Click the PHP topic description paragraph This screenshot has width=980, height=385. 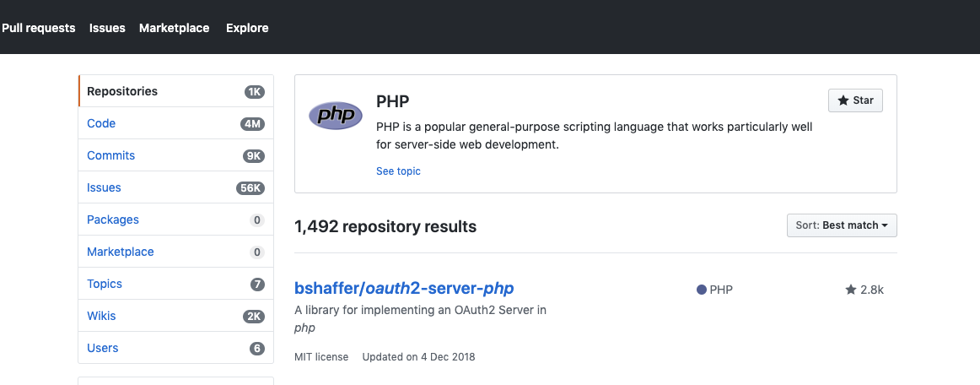595,136
